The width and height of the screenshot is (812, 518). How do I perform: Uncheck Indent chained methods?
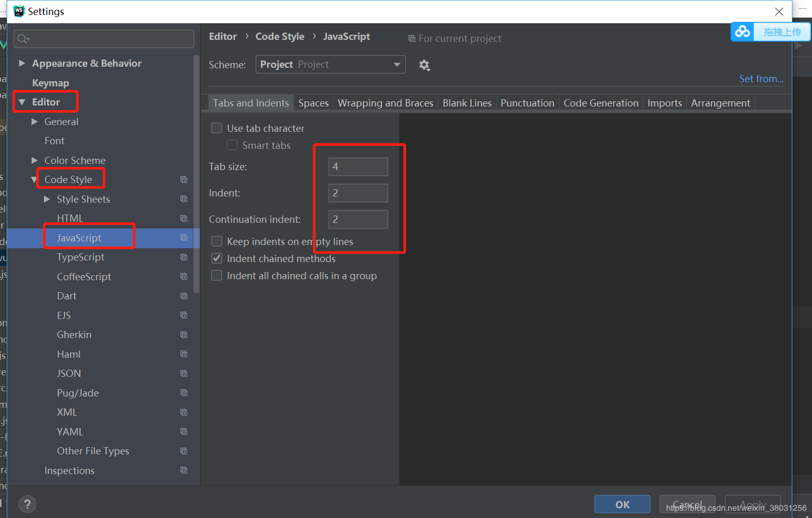[x=217, y=258]
